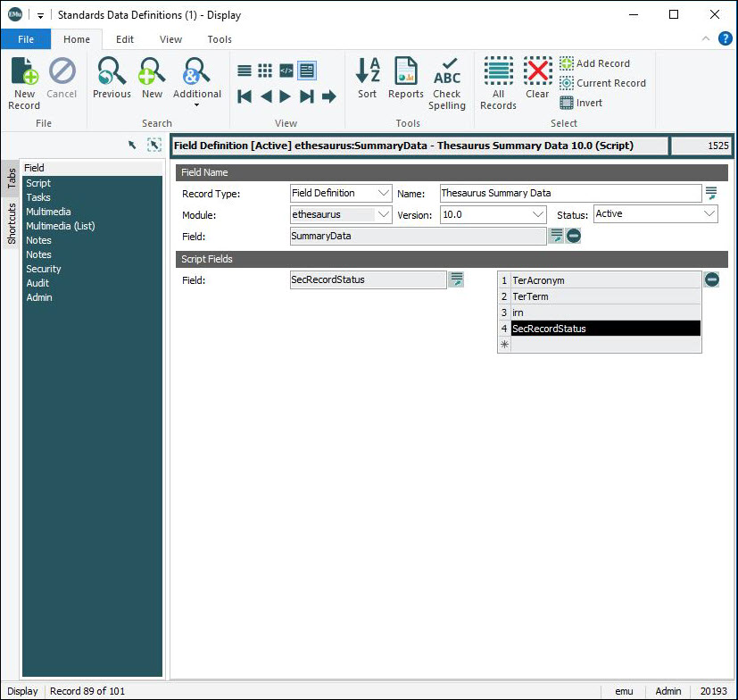This screenshot has width=738, height=700.
Task: Select the Multimedia (List) tab
Action: [x=60, y=226]
